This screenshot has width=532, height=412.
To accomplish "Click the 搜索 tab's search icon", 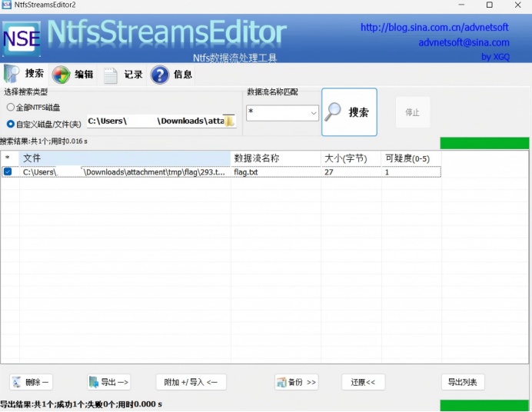I will [x=12, y=74].
